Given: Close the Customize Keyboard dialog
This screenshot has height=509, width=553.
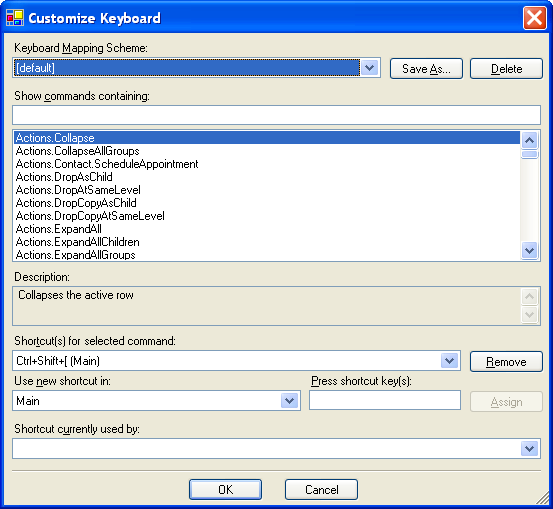Looking at the screenshot, I should [535, 17].
